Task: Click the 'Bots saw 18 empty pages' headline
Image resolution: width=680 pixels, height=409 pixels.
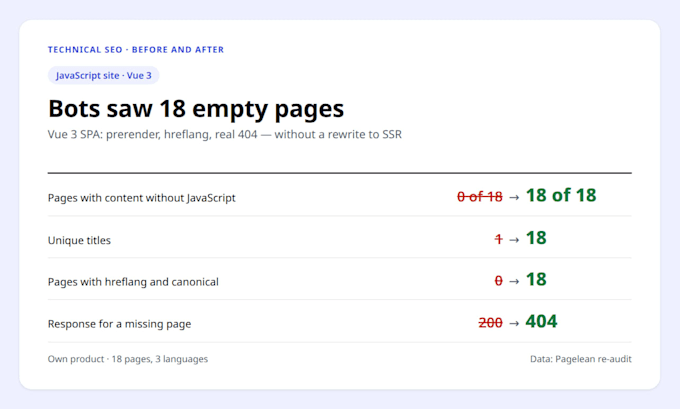Action: point(196,109)
